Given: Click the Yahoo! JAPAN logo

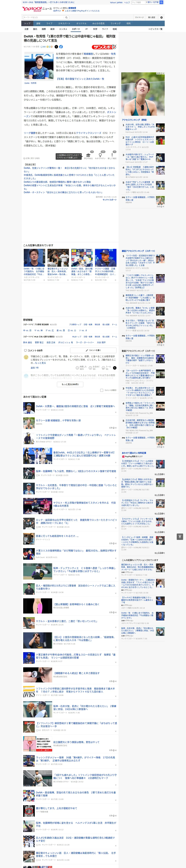Looking at the screenshot, I should 32,9.
